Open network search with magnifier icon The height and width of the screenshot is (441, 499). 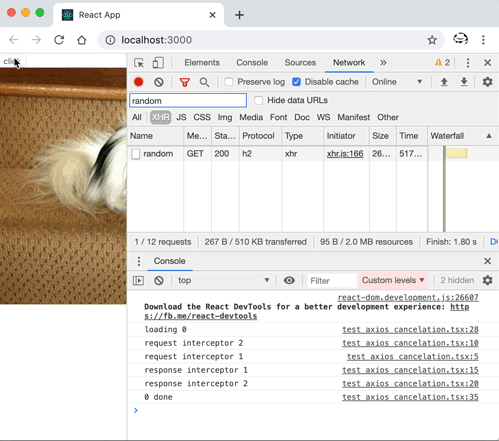[204, 82]
